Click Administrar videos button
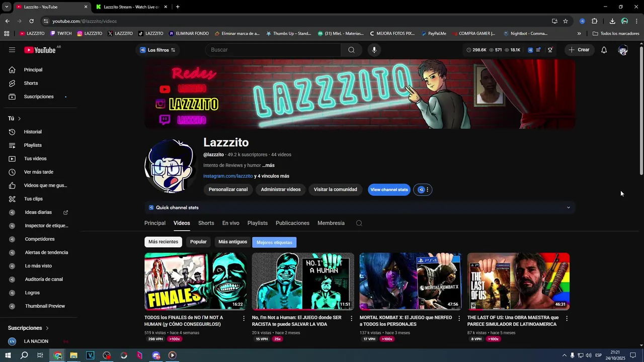 tap(281, 190)
